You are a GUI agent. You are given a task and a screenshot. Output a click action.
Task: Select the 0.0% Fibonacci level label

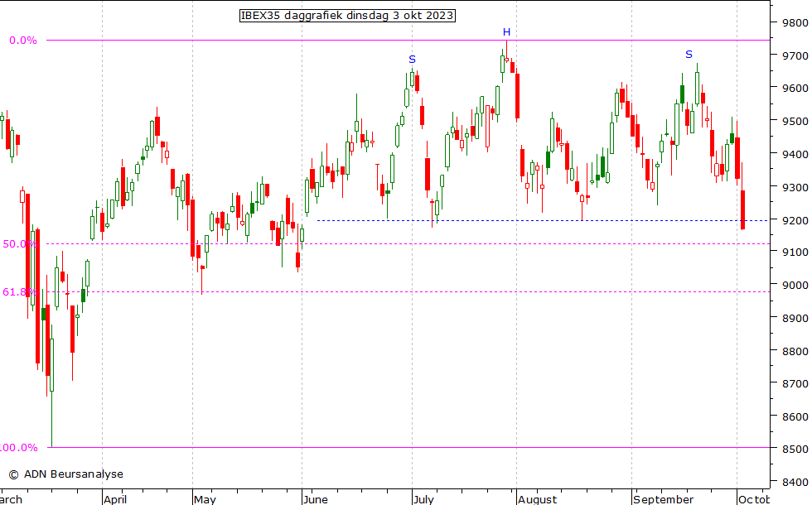click(23, 41)
